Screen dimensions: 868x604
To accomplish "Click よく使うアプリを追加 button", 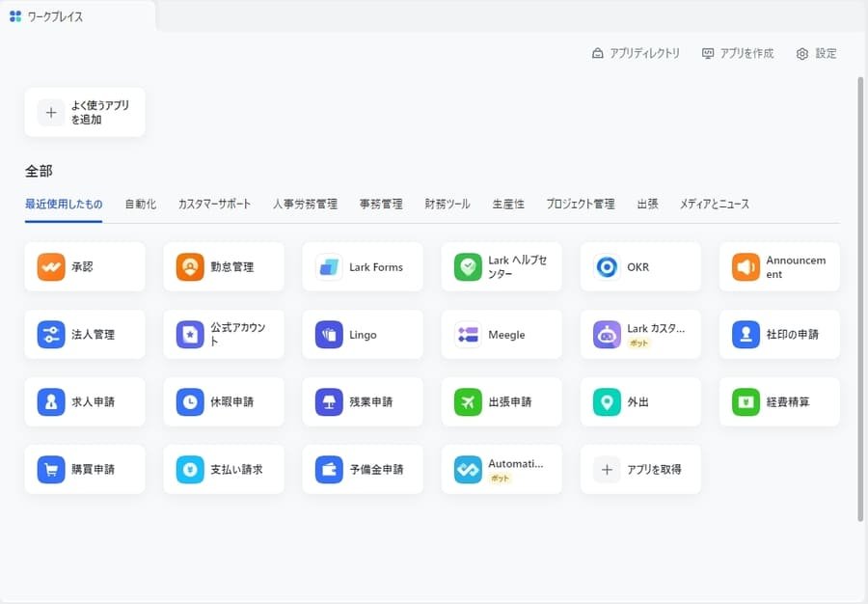I will pos(85,113).
